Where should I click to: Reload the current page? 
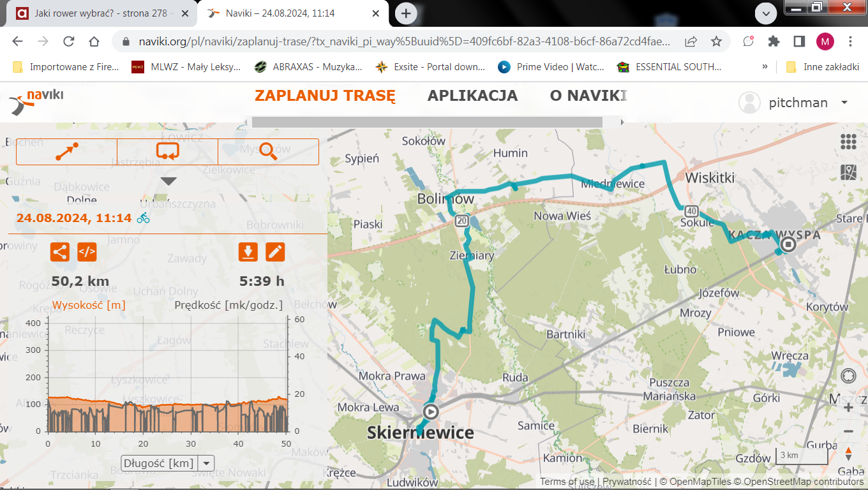[69, 41]
